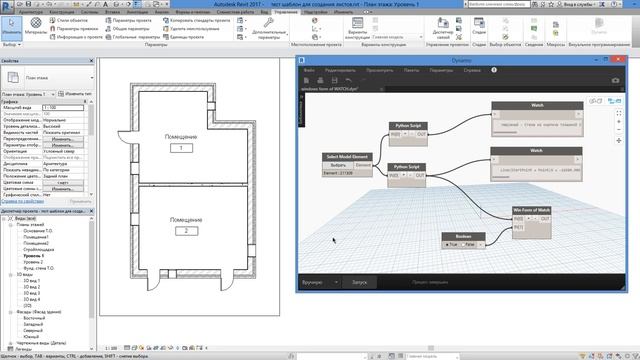Click the zoom in plus icon in Dynamo canvas
Screen dimensions: 640x360
tap(619, 122)
